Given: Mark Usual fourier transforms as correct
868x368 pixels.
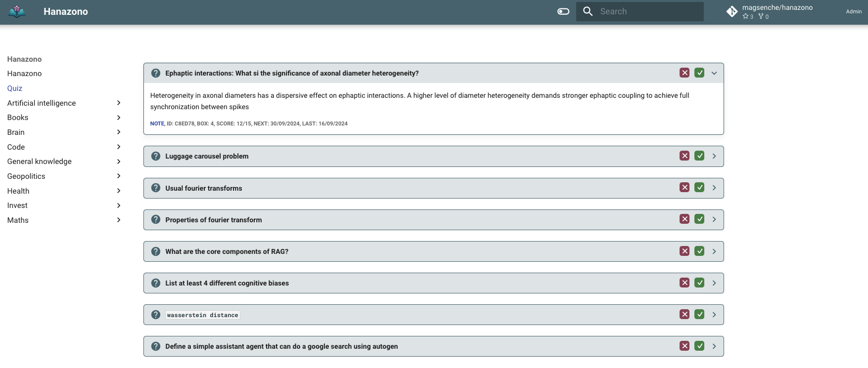Looking at the screenshot, I should (699, 188).
